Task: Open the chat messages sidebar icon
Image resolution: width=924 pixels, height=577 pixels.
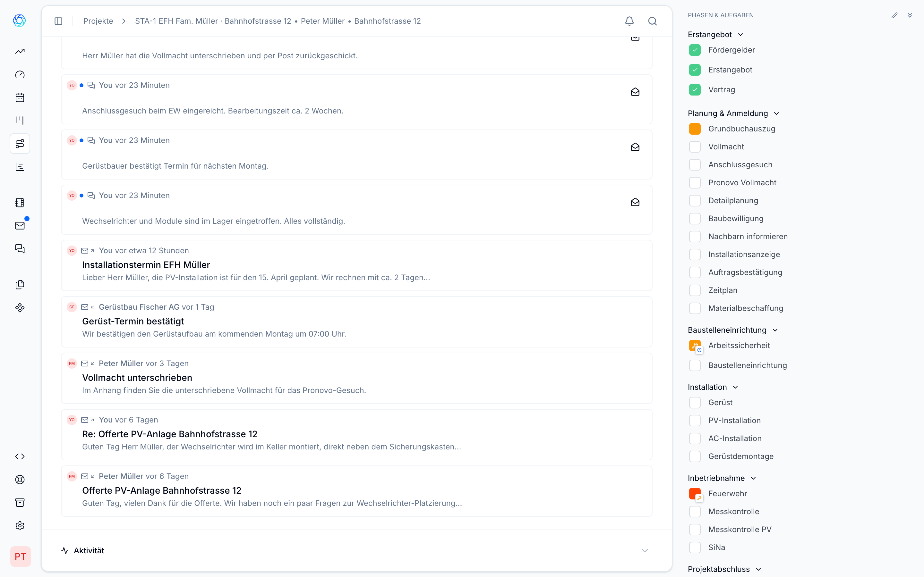Action: point(20,249)
